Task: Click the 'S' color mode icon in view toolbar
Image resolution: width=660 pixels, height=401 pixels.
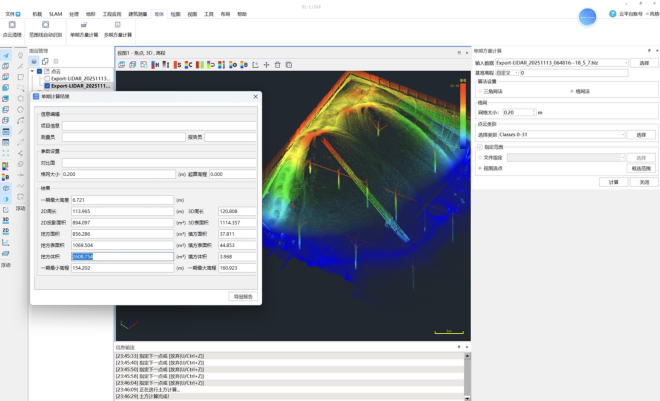Action: pyautogui.click(x=177, y=65)
